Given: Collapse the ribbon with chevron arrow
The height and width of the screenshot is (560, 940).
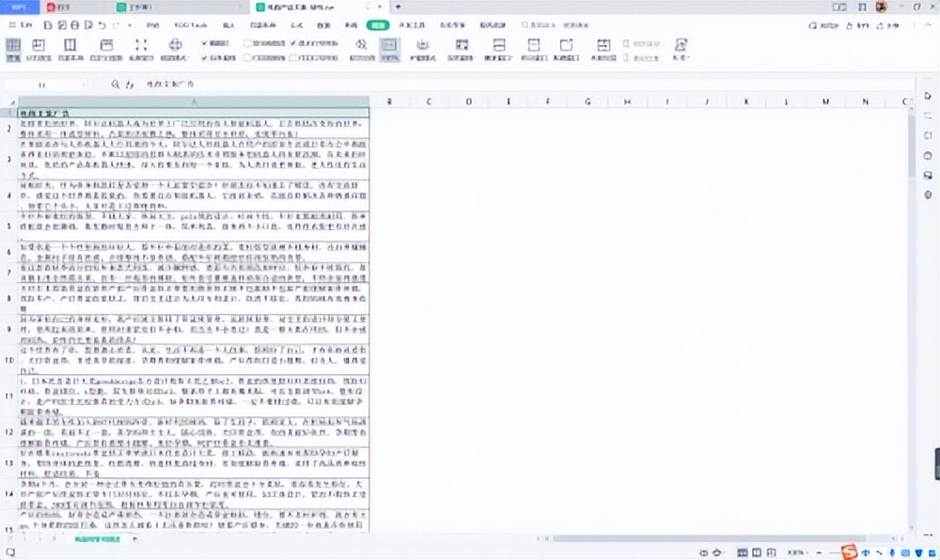Looking at the screenshot, I should (929, 25).
